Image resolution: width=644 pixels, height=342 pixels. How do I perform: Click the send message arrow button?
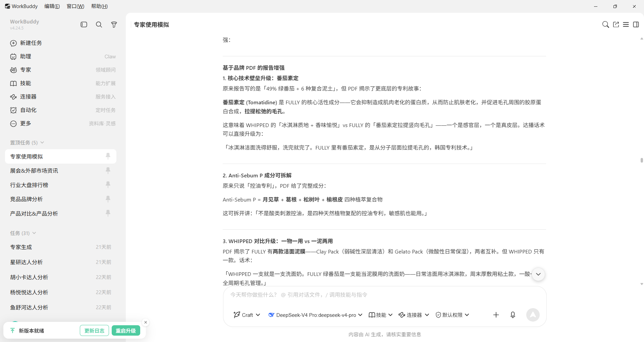[x=533, y=315]
